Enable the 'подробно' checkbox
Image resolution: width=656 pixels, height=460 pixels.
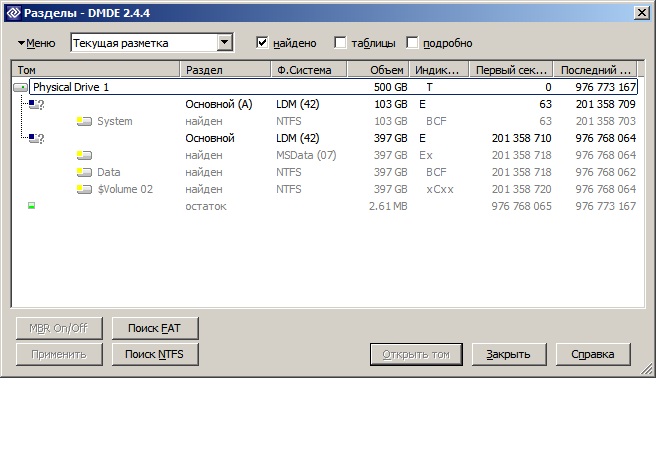[413, 43]
